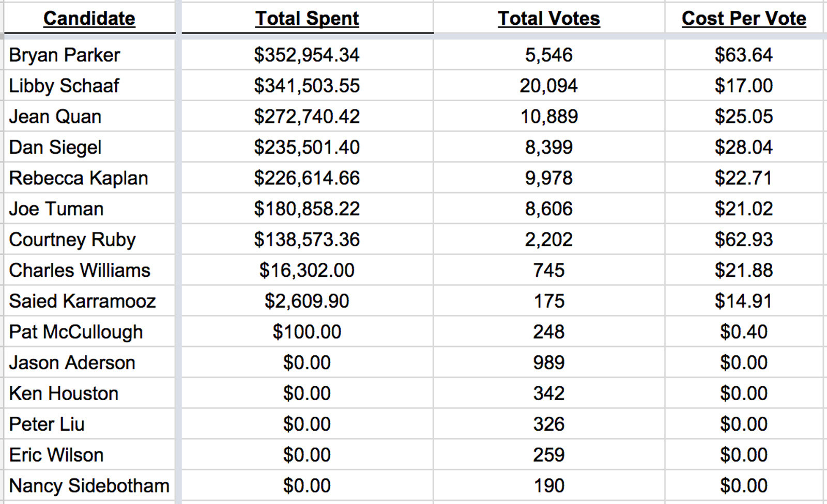The image size is (827, 504).
Task: Click Rebecca Kaplan's cost per vote $22.71
Action: point(744,178)
